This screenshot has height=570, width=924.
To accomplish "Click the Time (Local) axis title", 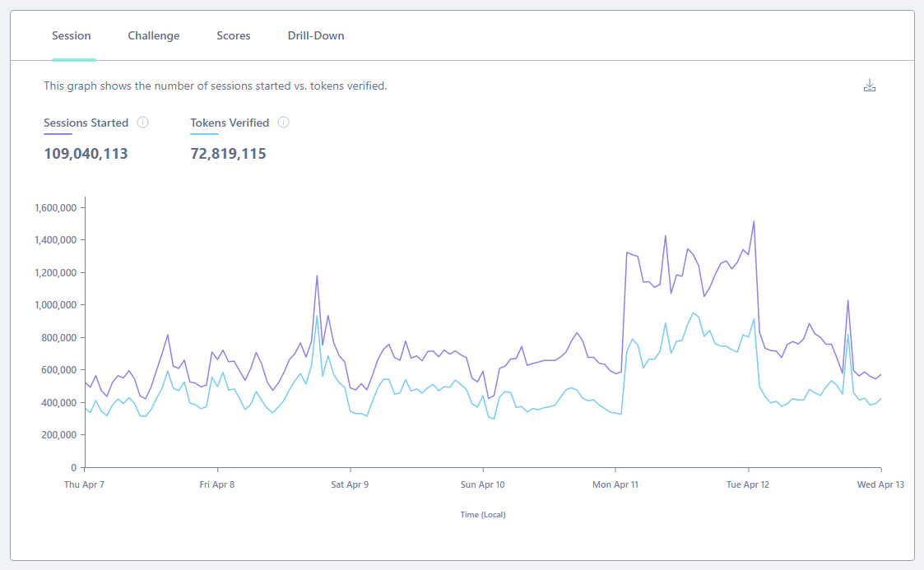I will 483,515.
